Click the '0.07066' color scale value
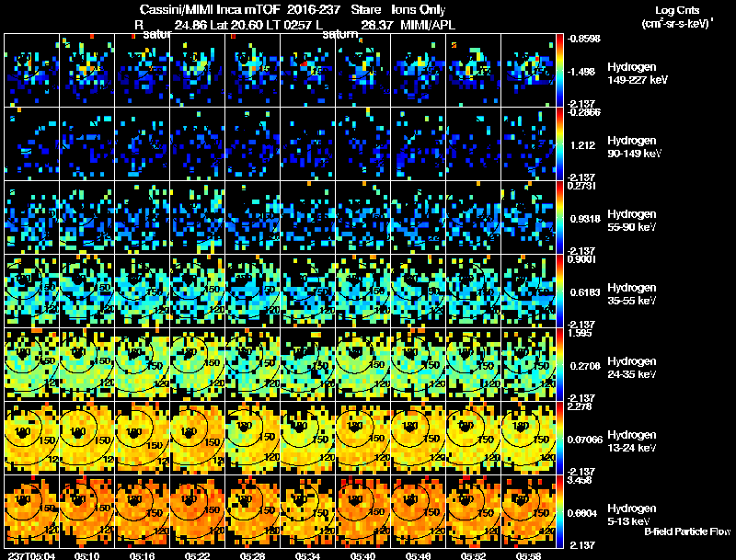This screenshot has height=560, width=736. pyautogui.click(x=585, y=440)
